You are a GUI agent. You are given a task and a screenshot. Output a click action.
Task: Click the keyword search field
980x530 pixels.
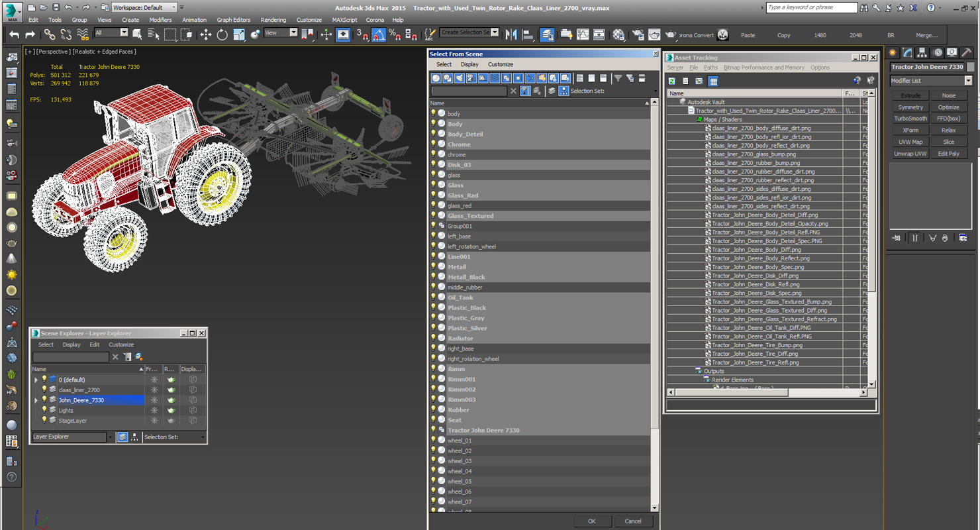811,7
